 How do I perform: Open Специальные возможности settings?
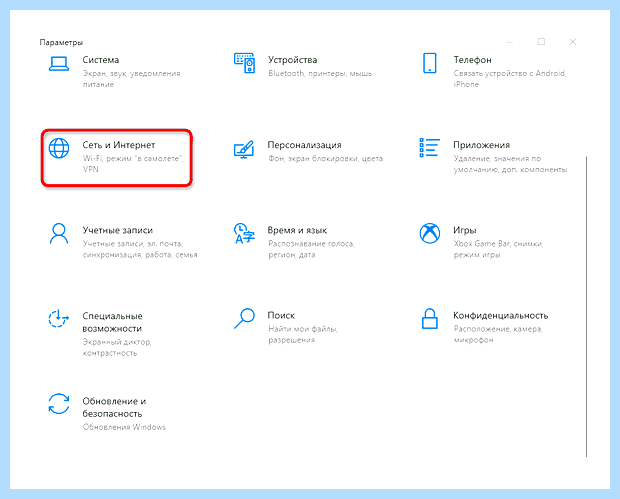click(112, 322)
